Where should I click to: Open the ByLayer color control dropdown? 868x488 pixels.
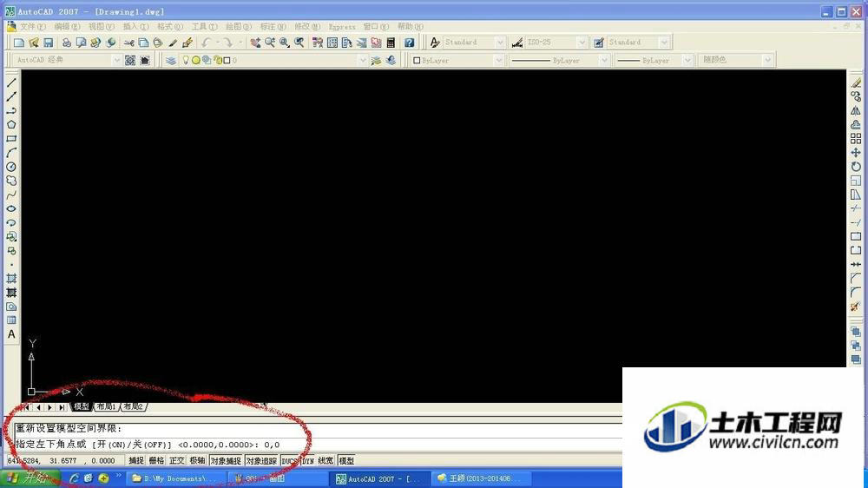point(499,60)
